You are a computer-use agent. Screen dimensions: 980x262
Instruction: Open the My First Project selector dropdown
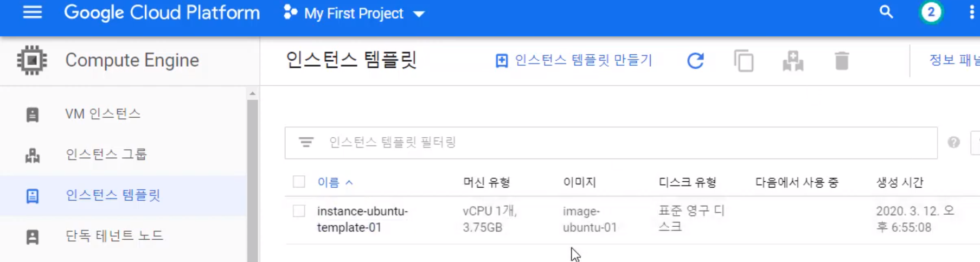pos(354,13)
